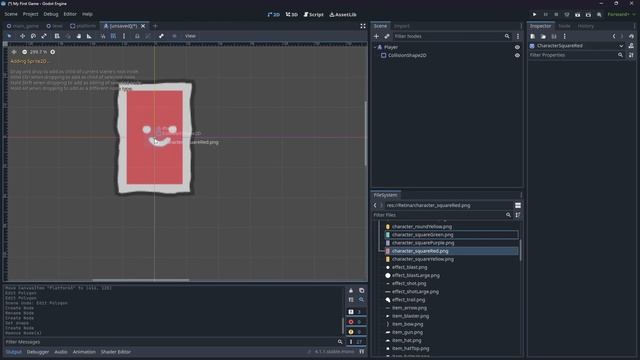Copy Output selection icon
The width and height of the screenshot is (640, 360).
point(362,291)
